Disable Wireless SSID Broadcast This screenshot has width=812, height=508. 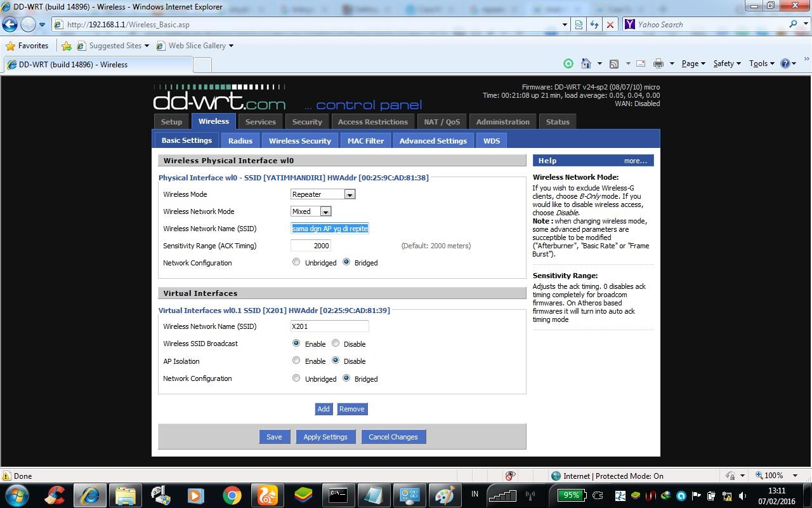336,343
